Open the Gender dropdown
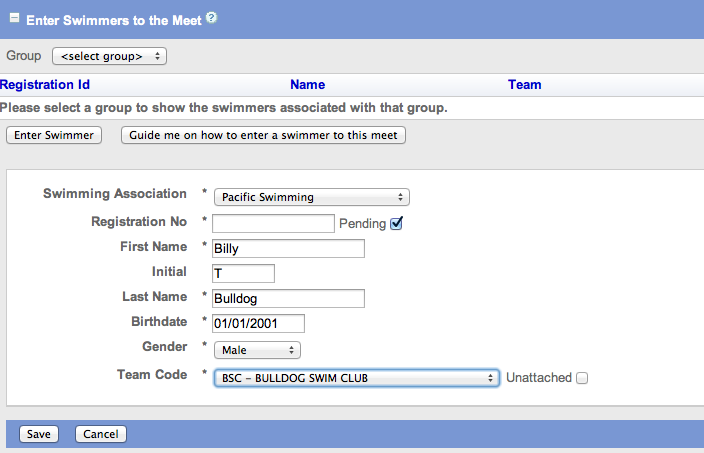The width and height of the screenshot is (704, 453). [257, 350]
